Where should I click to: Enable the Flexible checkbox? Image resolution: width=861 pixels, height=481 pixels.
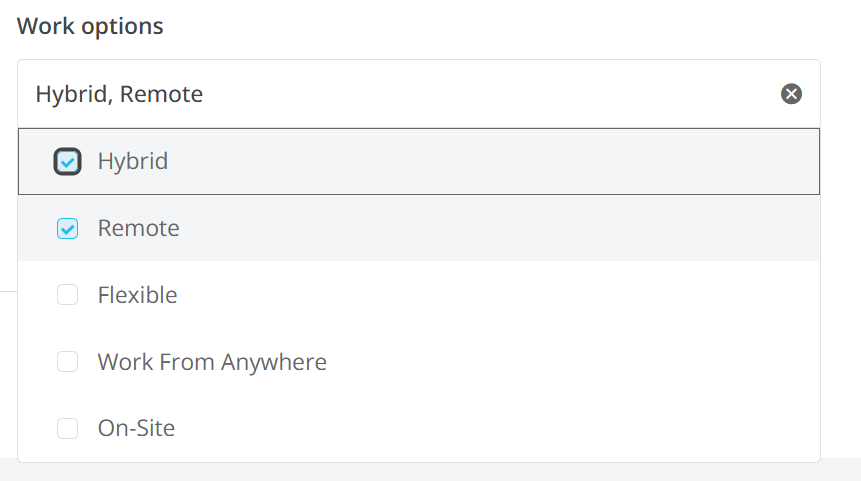(x=67, y=296)
